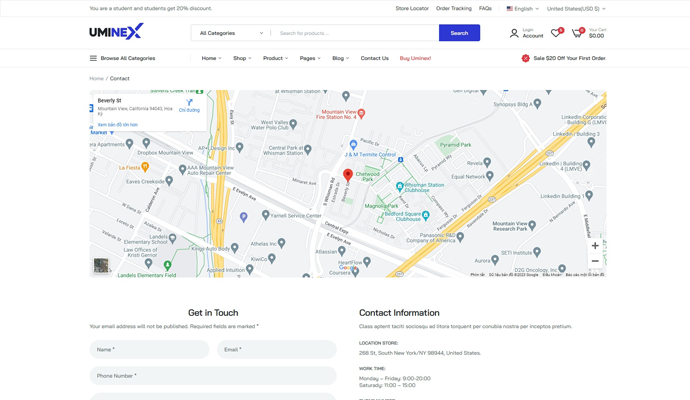
Task: Click the Home breadcrumb link
Action: pos(96,78)
